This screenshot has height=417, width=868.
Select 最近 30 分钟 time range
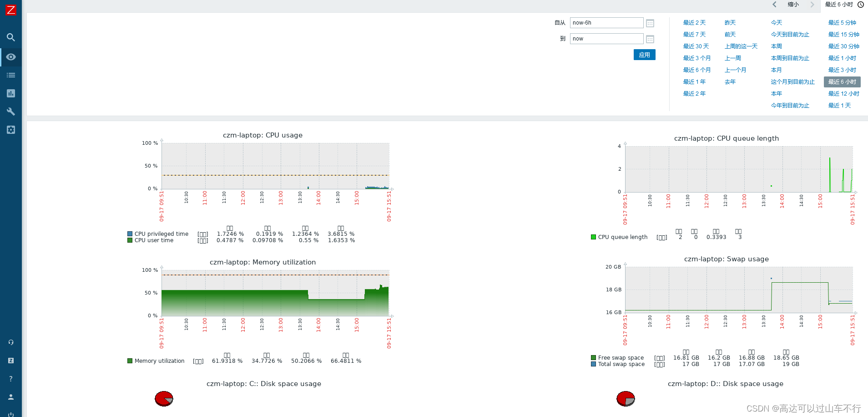click(844, 46)
